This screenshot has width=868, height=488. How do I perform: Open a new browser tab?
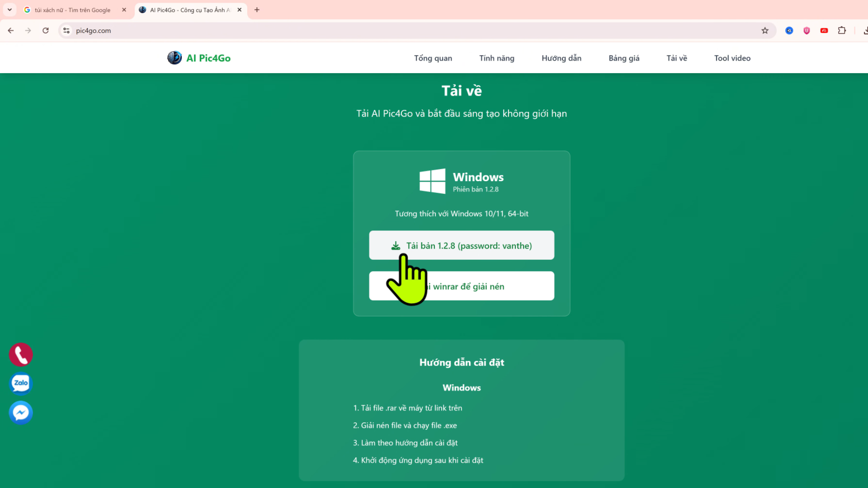257,10
